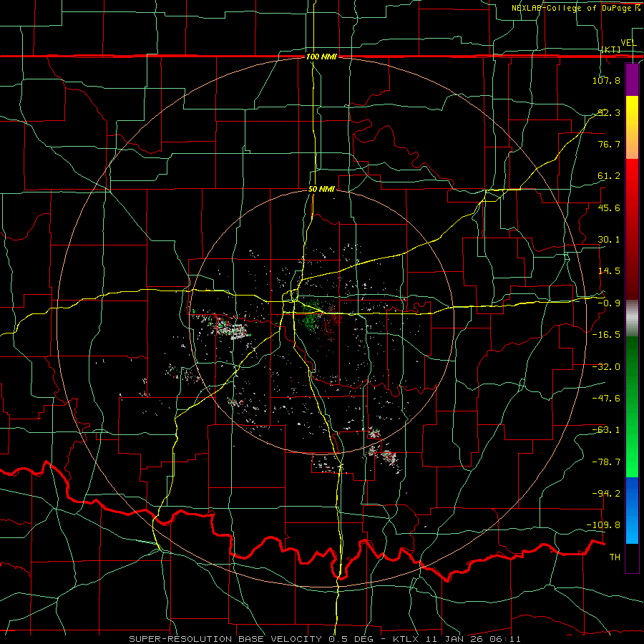644x644 pixels.
Task: Click the [KT] units label
Action: pyautogui.click(x=611, y=49)
